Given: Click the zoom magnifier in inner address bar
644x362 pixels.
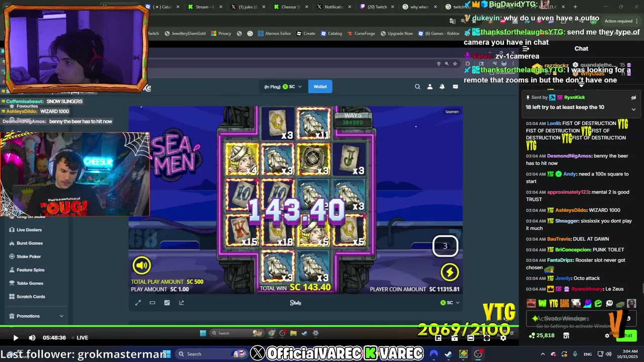Looking at the screenshot, I should 447,64.
